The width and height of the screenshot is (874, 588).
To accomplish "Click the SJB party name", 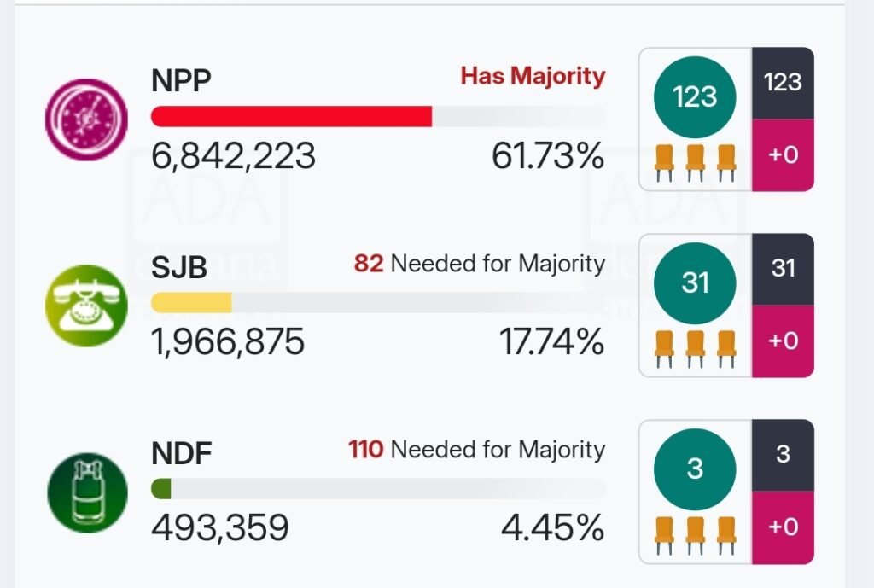I will point(179,267).
